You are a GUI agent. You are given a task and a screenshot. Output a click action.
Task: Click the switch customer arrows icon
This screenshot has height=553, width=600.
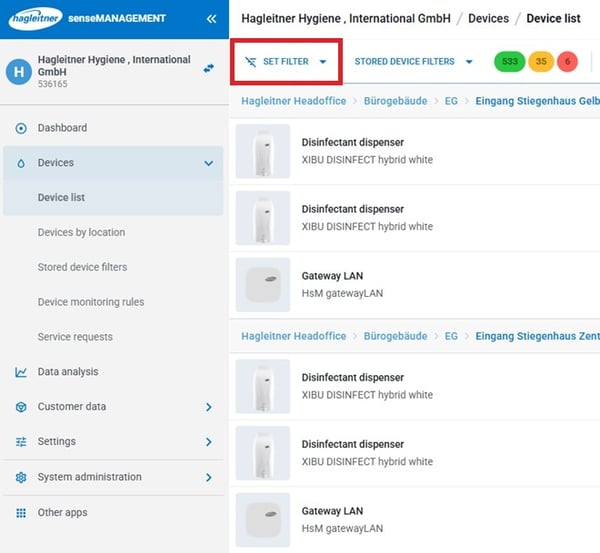(209, 68)
